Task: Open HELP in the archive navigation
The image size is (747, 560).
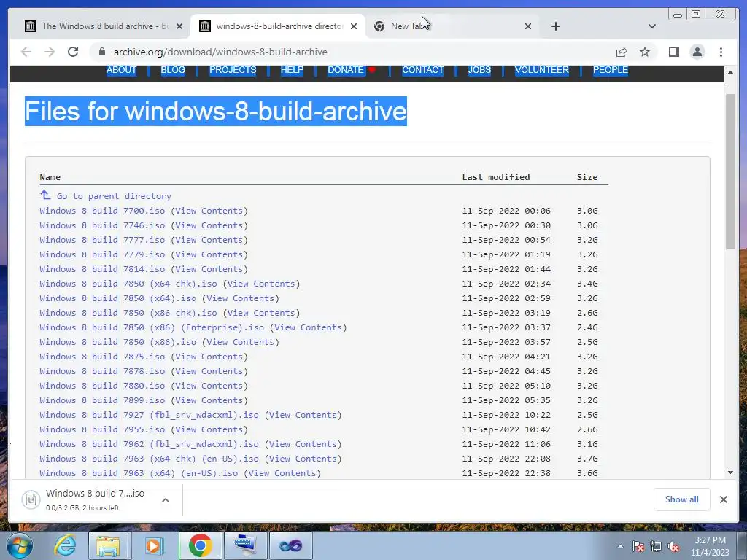Action: pyautogui.click(x=292, y=70)
